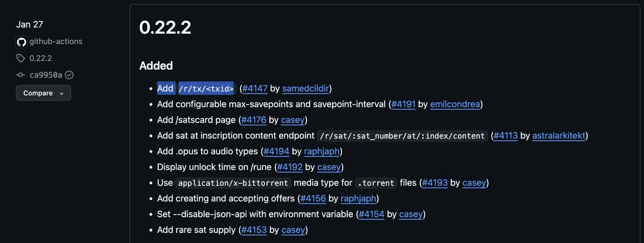Open pull request #4113
Screen dimensions: 644x243
pos(505,136)
